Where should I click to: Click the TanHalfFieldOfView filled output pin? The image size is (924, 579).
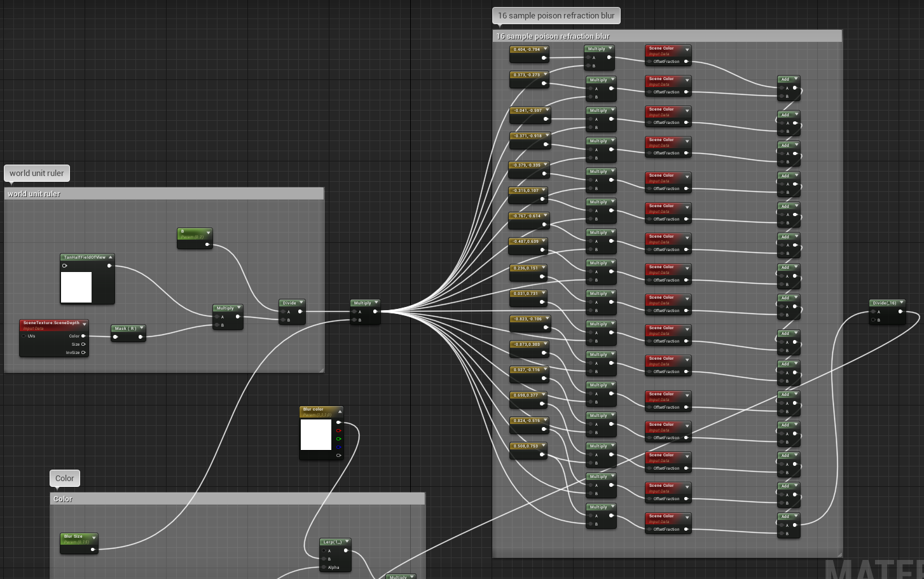(109, 266)
